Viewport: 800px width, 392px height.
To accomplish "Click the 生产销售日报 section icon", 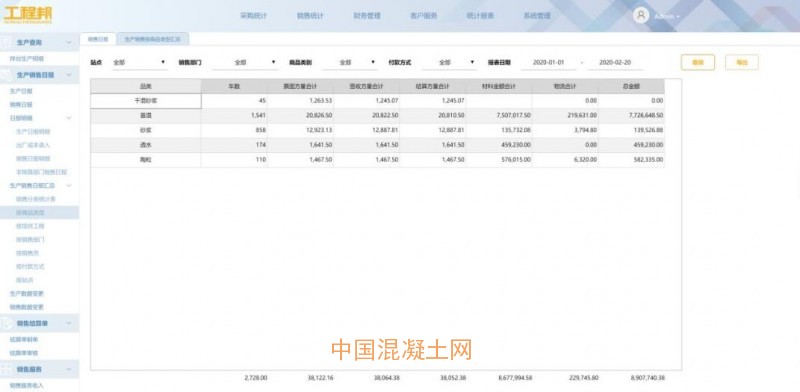I will point(6,75).
